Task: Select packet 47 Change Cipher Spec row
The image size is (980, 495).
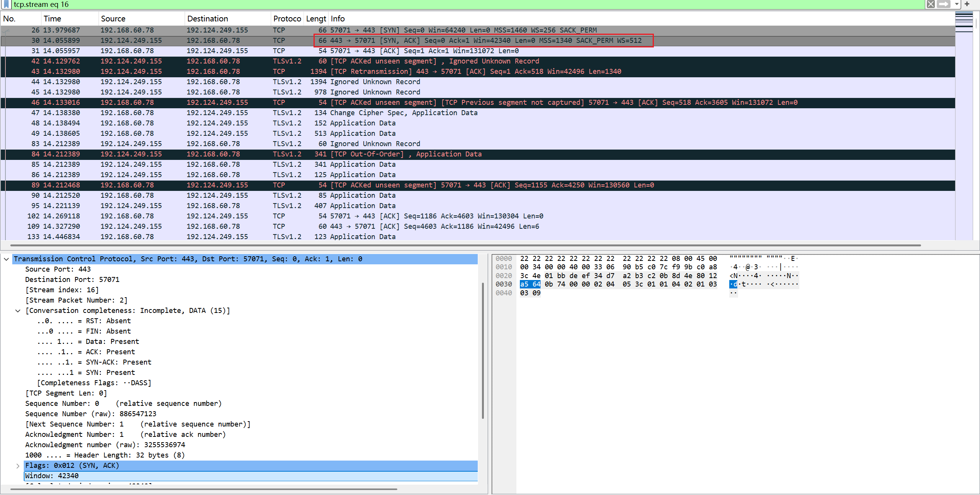Action: point(478,113)
